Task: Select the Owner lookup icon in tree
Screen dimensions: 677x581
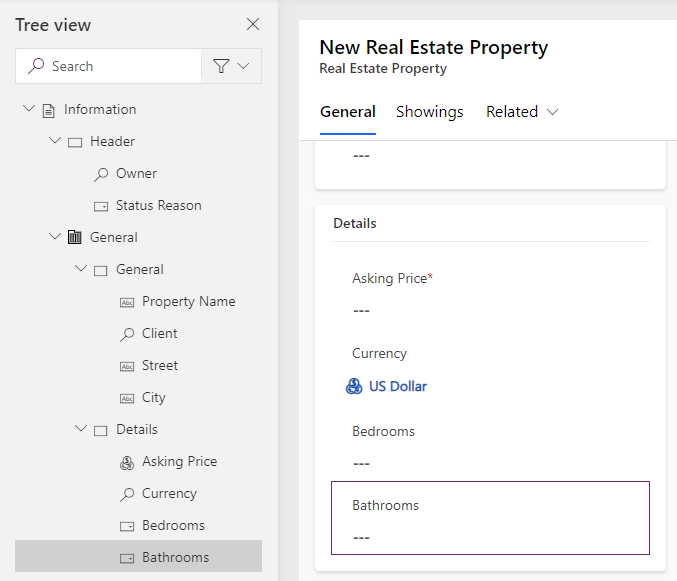Action: [101, 173]
